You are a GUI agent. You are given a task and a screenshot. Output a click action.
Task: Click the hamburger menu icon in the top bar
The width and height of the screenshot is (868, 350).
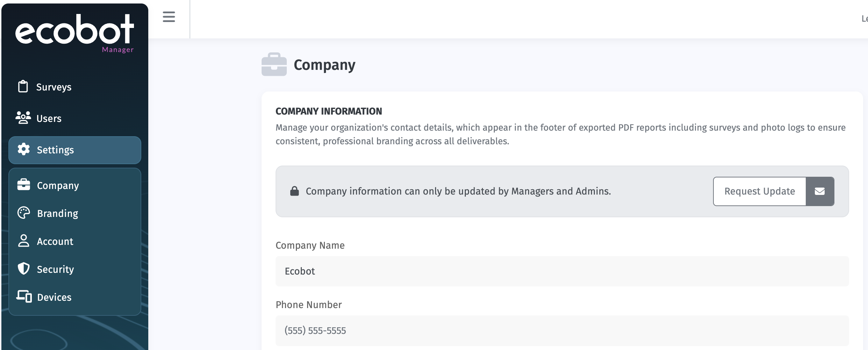(x=169, y=17)
